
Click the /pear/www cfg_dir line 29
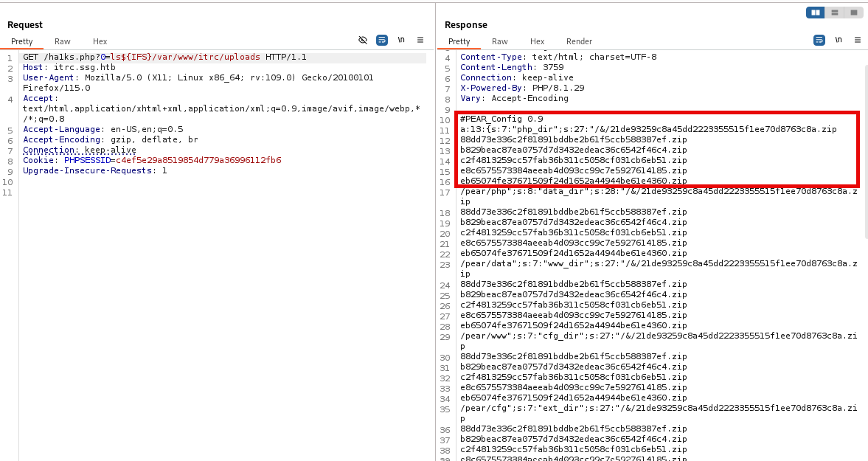coord(659,341)
